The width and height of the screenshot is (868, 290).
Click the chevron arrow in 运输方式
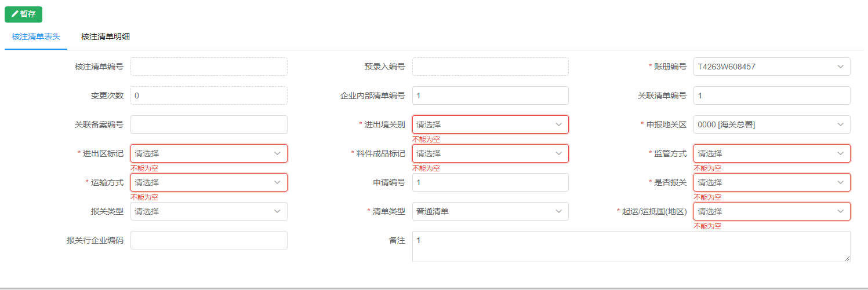(x=277, y=182)
